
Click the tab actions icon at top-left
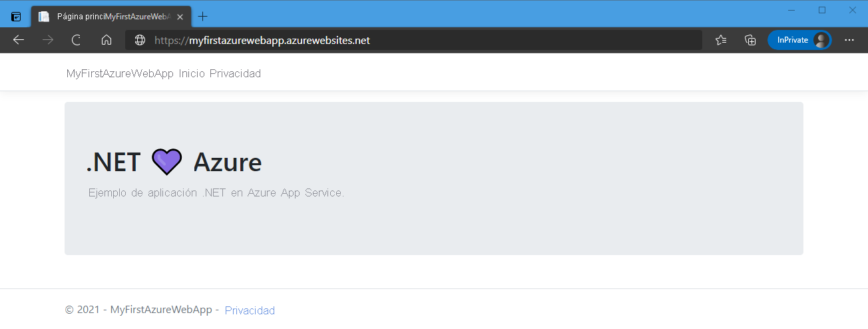coord(17,17)
